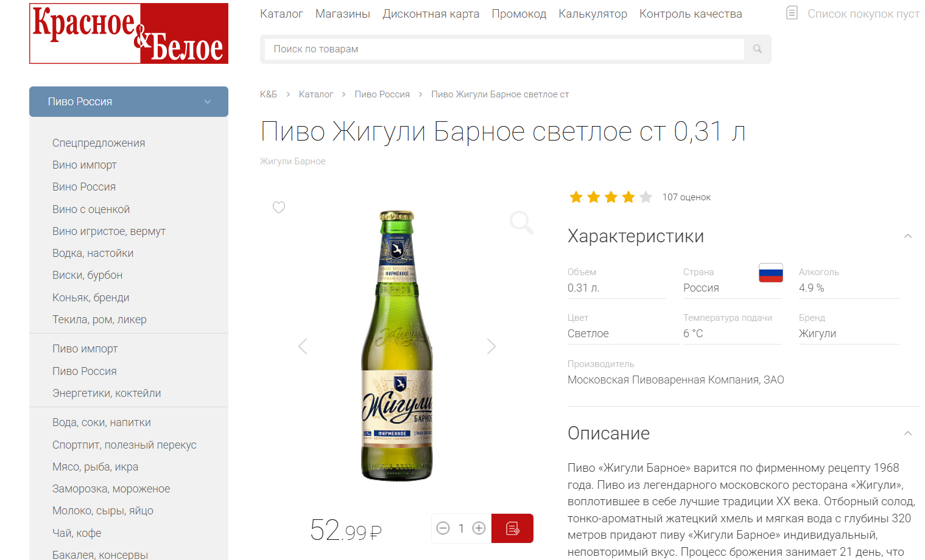Select Мясо, рыба, икра category
925x560 pixels.
click(96, 467)
